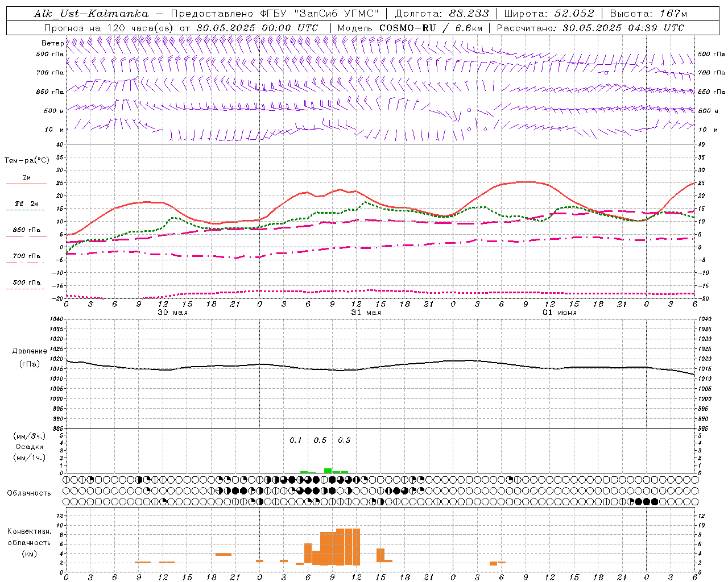This screenshot has width=728, height=582.
Task: Click the 'Конвективн.' convective cloud label
Action: pos(30,531)
